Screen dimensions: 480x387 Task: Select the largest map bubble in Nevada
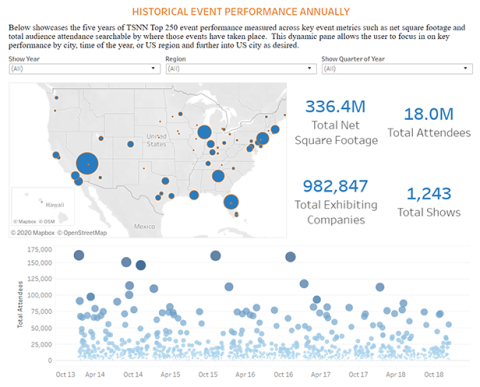coord(87,164)
